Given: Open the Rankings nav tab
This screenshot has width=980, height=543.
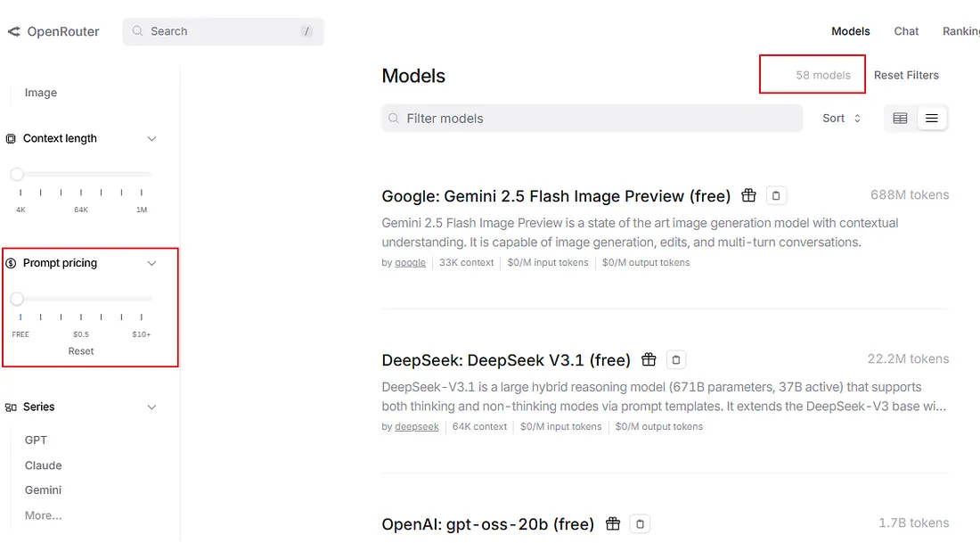Looking at the screenshot, I should pyautogui.click(x=961, y=31).
